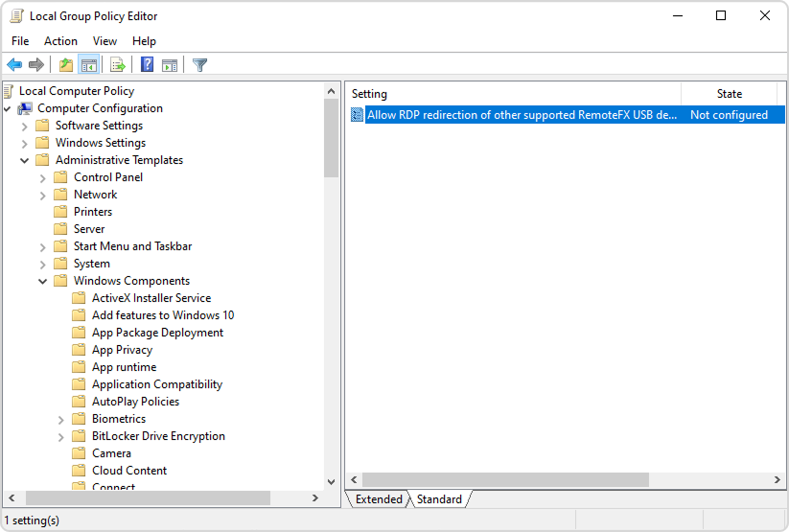Select Application Compatibility folder
Image resolution: width=789 pixels, height=532 pixels.
coord(157,384)
